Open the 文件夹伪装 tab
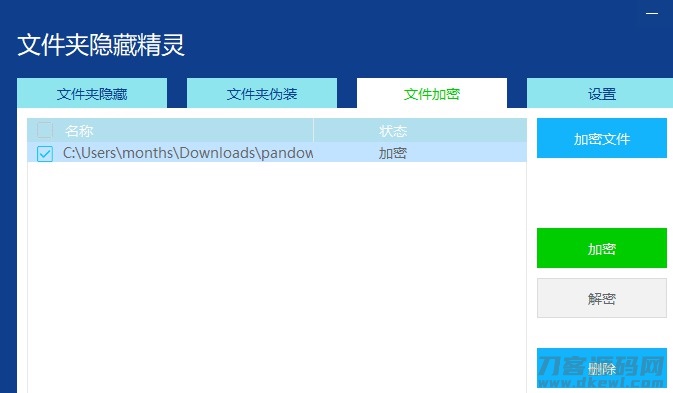Viewport: 673px width, 393px height. (x=262, y=93)
